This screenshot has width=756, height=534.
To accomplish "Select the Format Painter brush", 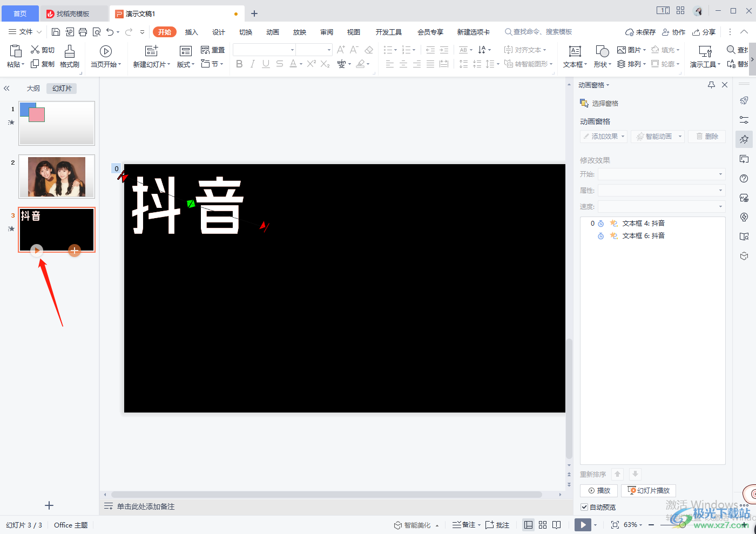I will (x=70, y=51).
